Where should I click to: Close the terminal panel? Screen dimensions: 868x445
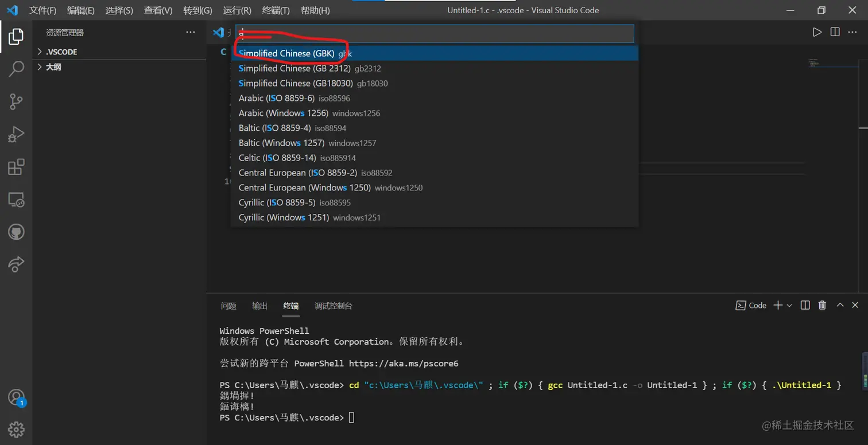coord(857,305)
